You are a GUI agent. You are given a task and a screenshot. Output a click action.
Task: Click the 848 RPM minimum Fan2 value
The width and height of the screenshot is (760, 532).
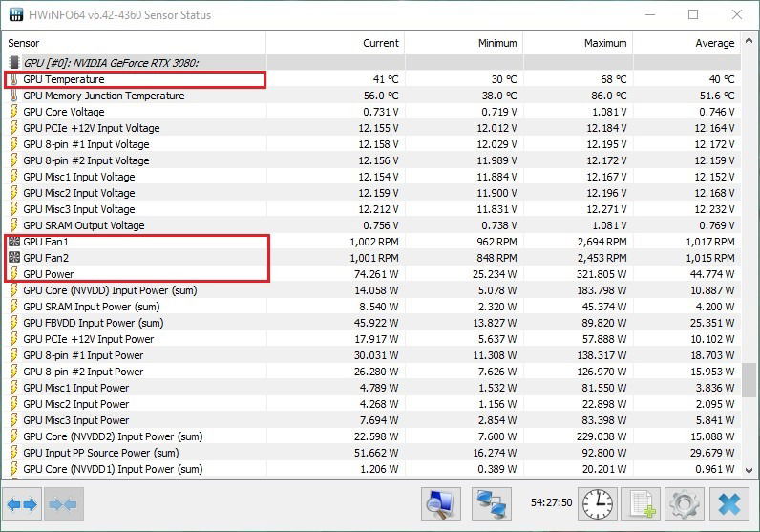coord(496,258)
